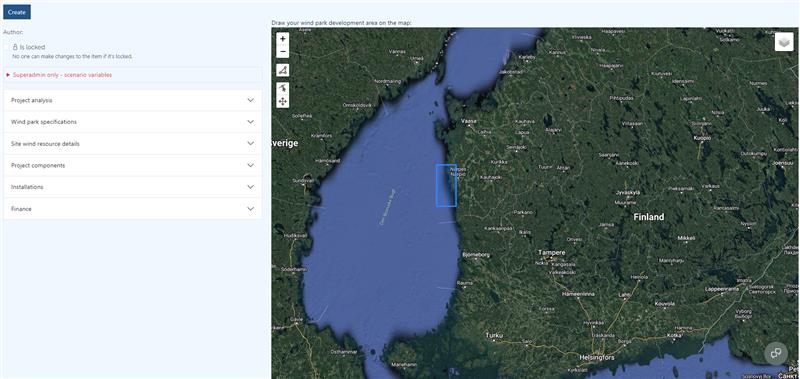Expand the Installations section
The image size is (800, 379).
tap(133, 187)
